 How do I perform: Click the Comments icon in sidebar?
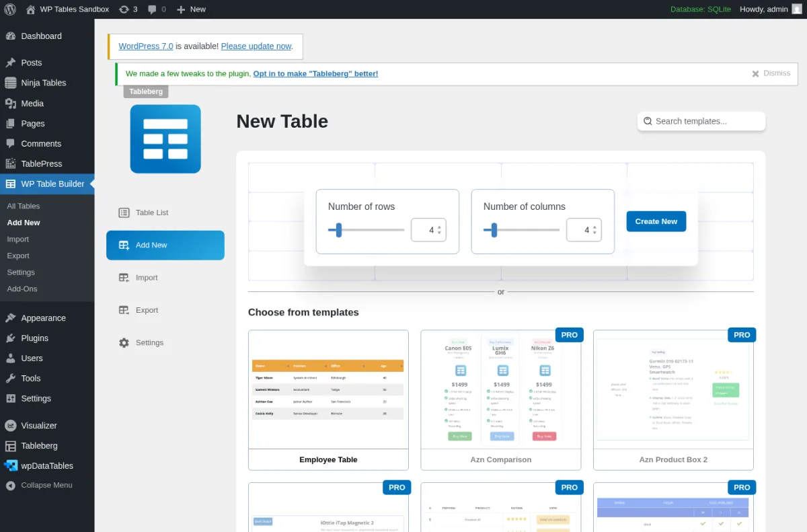tap(11, 144)
